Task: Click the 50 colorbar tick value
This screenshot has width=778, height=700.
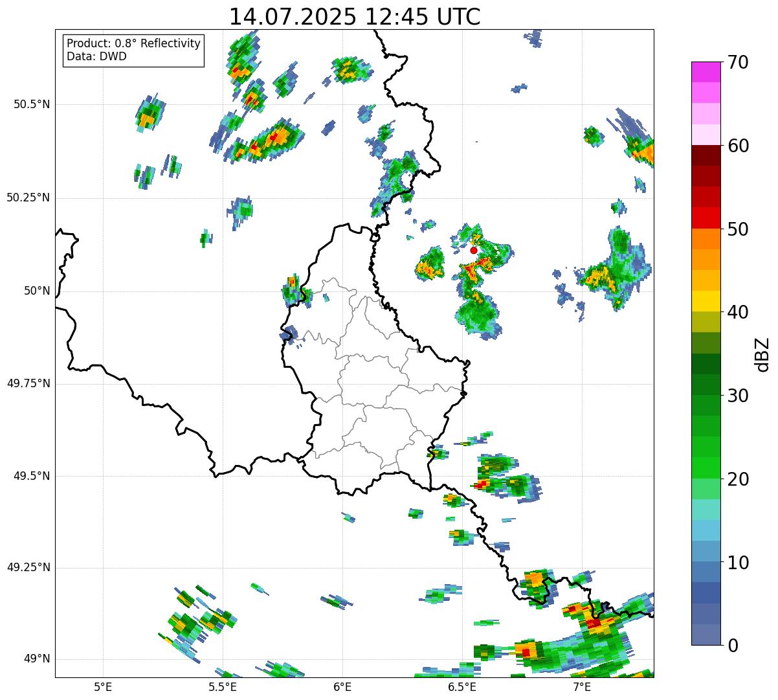Action: click(x=738, y=229)
